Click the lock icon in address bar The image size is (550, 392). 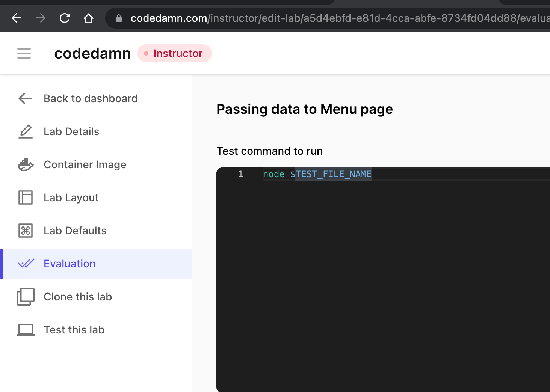pos(119,18)
